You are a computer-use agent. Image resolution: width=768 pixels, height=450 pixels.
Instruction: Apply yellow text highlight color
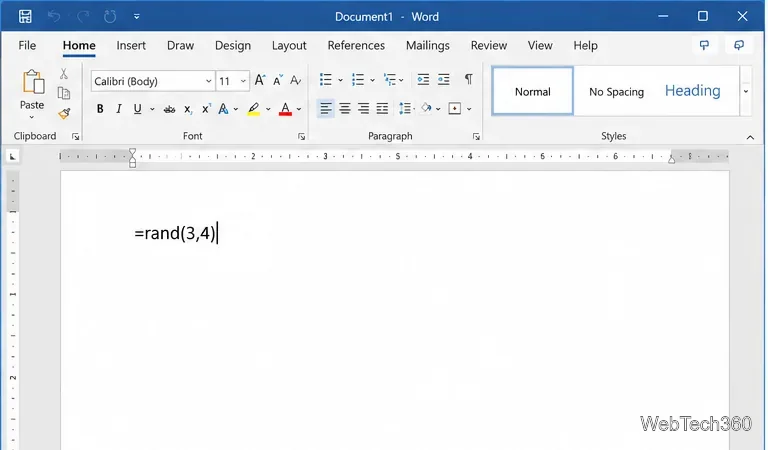[x=253, y=109]
